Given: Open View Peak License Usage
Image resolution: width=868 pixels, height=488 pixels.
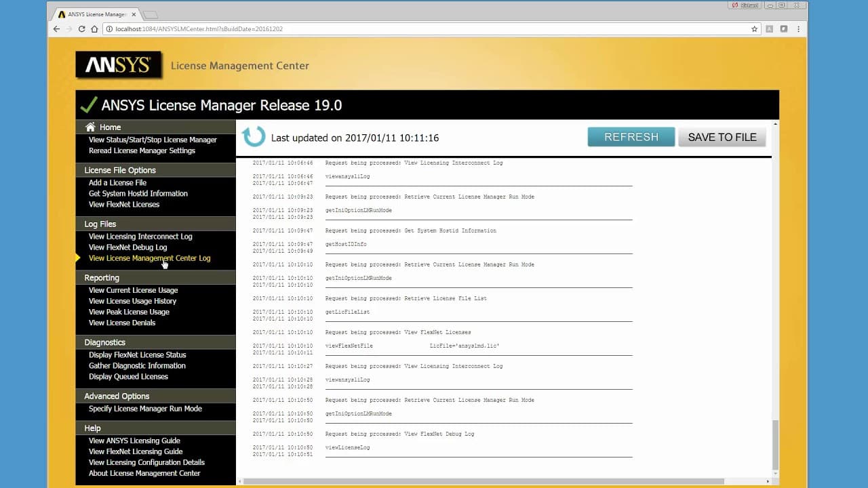Looking at the screenshot, I should tap(129, 312).
